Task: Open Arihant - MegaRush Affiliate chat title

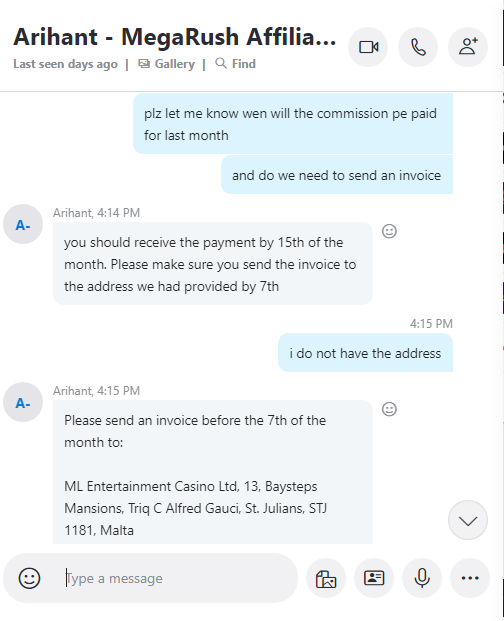Action: pyautogui.click(x=175, y=37)
